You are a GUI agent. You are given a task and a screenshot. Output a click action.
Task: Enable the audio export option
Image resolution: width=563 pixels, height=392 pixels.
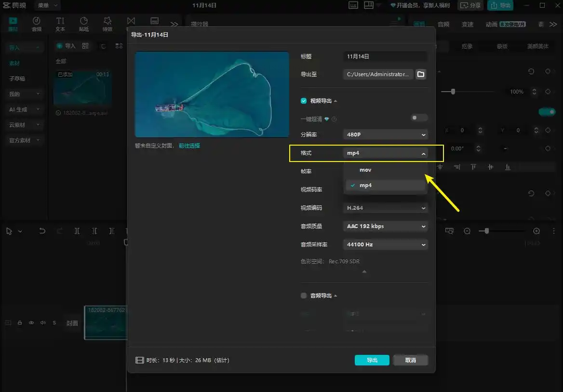pos(304,296)
